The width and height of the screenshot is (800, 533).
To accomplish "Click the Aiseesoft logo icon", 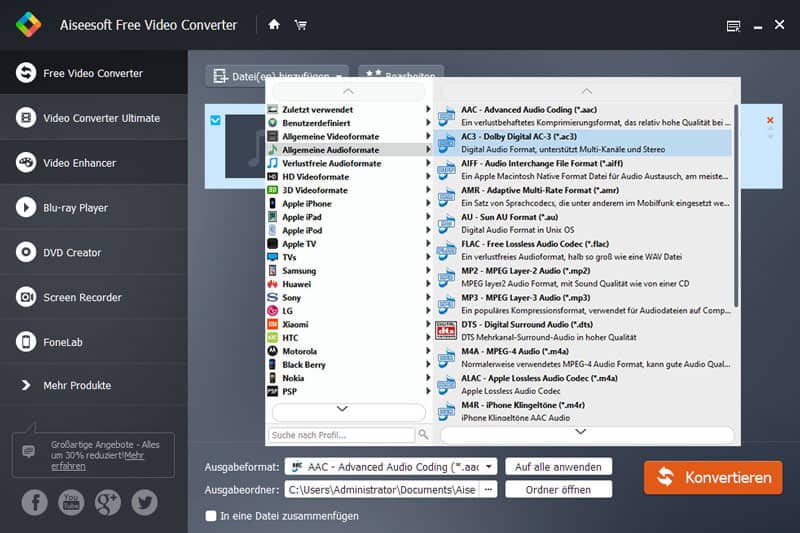I will tap(29, 24).
